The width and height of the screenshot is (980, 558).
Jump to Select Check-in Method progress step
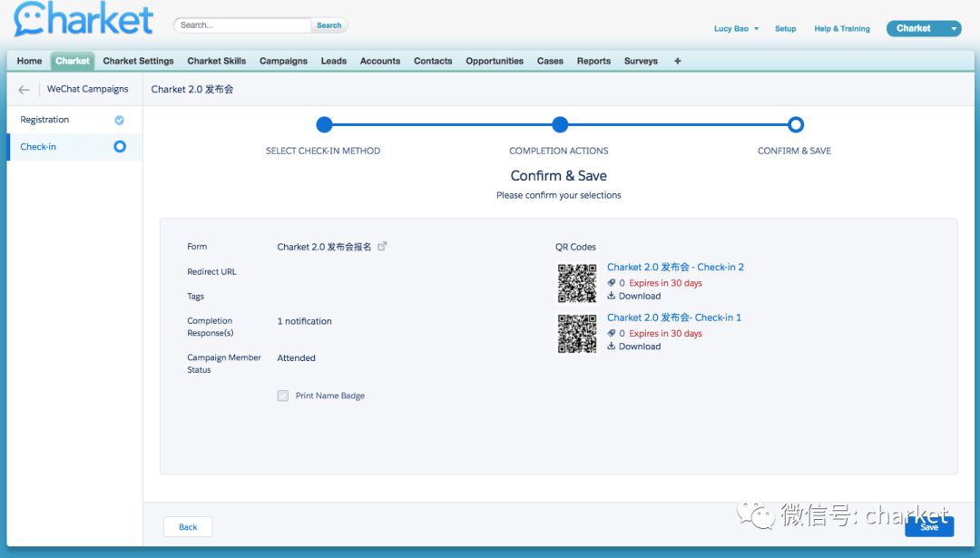pos(324,125)
